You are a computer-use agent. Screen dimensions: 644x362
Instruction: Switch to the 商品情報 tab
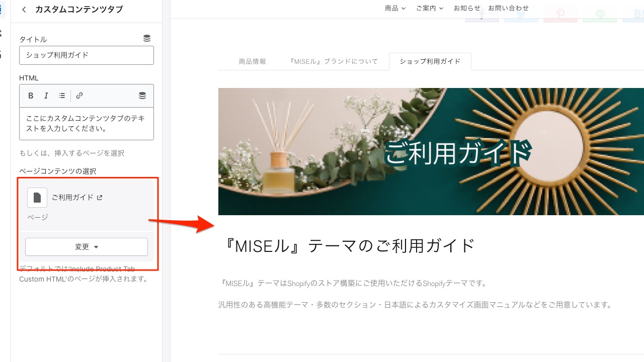pos(253,61)
